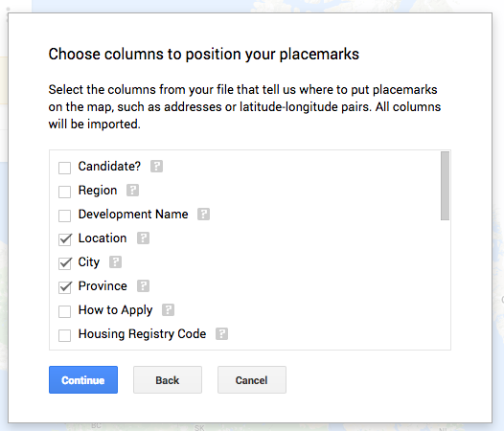
Task: Select the How to Apply checkbox
Action: click(x=64, y=311)
